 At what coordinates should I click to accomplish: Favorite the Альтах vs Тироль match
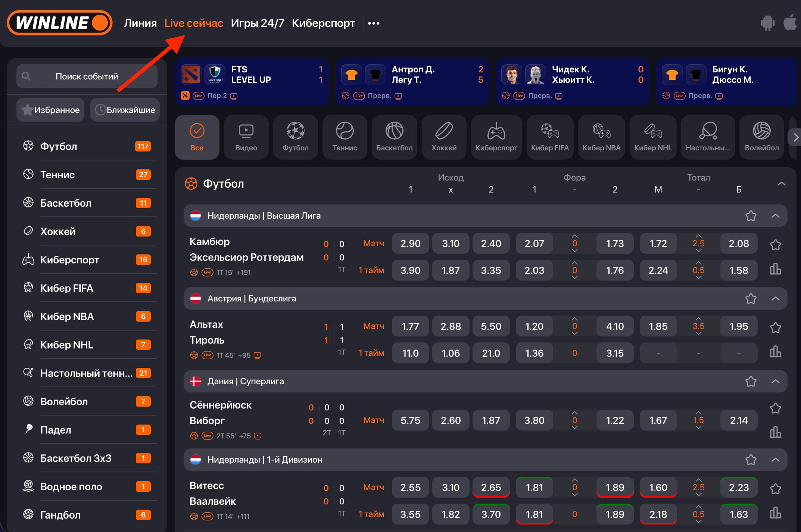(x=776, y=328)
